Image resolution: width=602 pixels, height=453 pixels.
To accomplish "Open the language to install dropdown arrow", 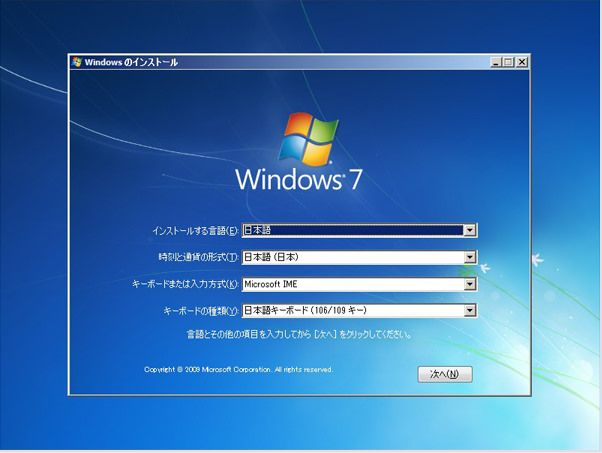I will [470, 230].
